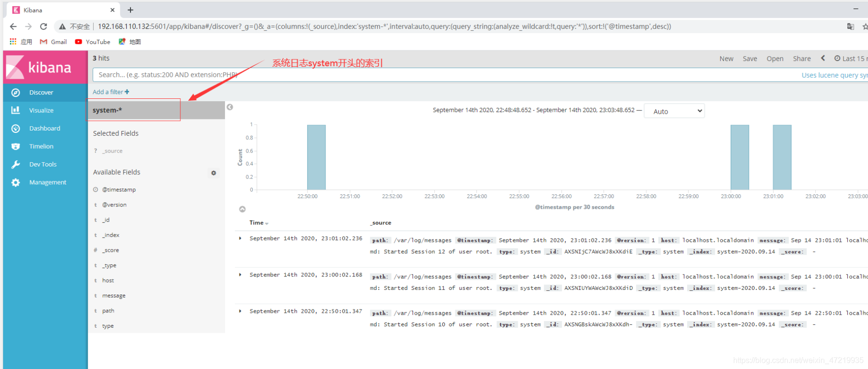The image size is (868, 369).
Task: Open the Auto interval dropdown
Action: click(x=674, y=111)
